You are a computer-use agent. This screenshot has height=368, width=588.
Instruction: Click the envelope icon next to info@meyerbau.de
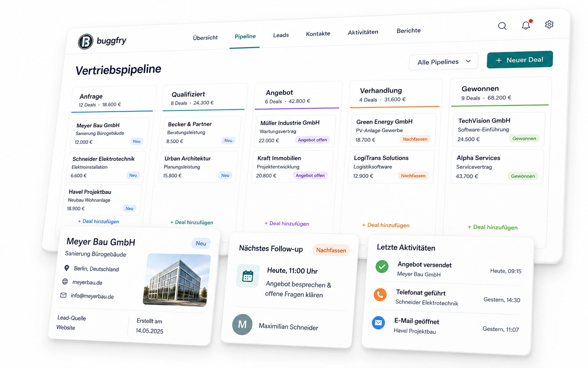pyautogui.click(x=63, y=295)
